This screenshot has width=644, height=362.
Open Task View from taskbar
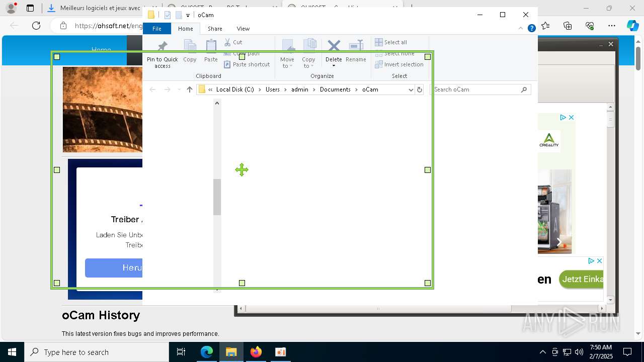(x=181, y=352)
